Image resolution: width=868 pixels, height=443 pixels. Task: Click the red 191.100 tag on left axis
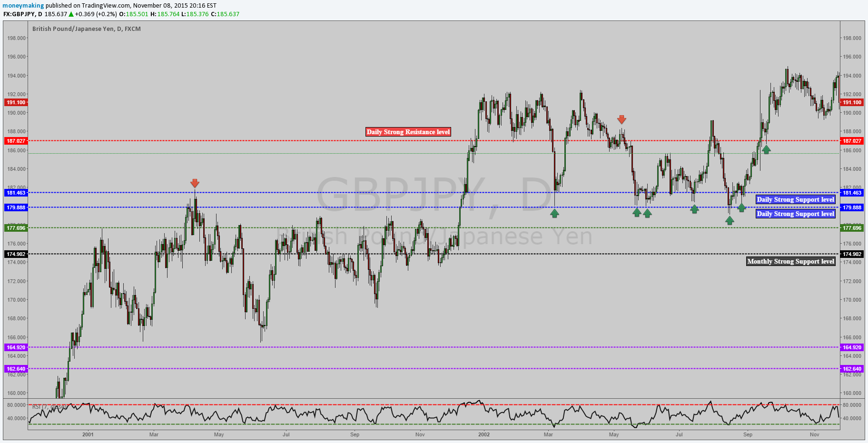coord(16,102)
